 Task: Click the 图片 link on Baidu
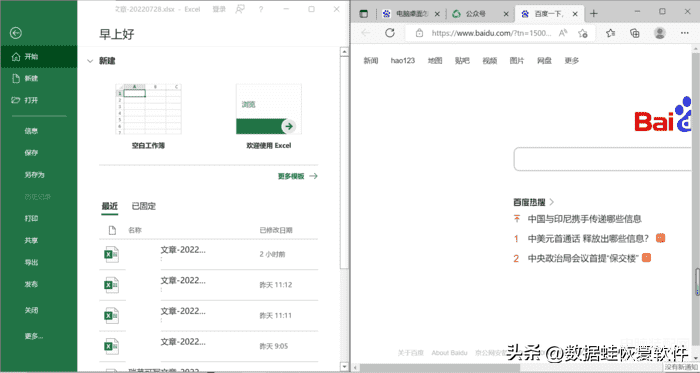517,61
